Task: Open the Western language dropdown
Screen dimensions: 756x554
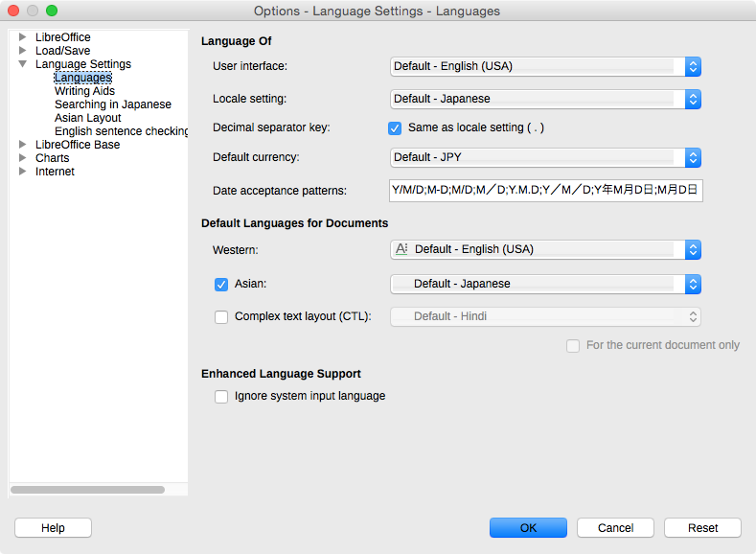Action: pyautogui.click(x=545, y=249)
